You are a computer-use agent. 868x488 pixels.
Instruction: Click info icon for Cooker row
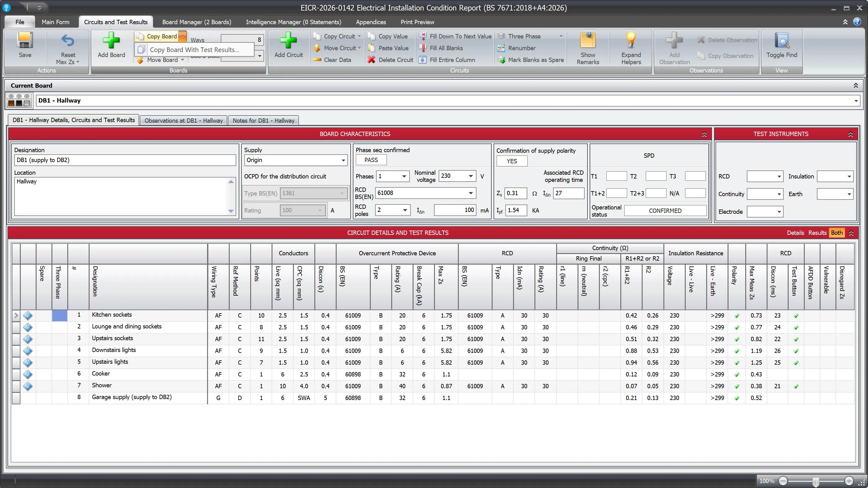pos(28,374)
